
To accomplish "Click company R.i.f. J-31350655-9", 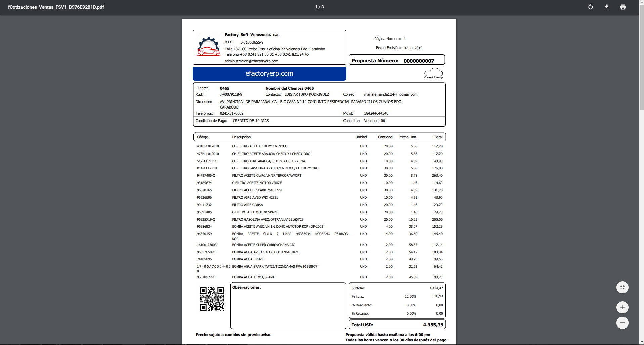I will tap(252, 42).
